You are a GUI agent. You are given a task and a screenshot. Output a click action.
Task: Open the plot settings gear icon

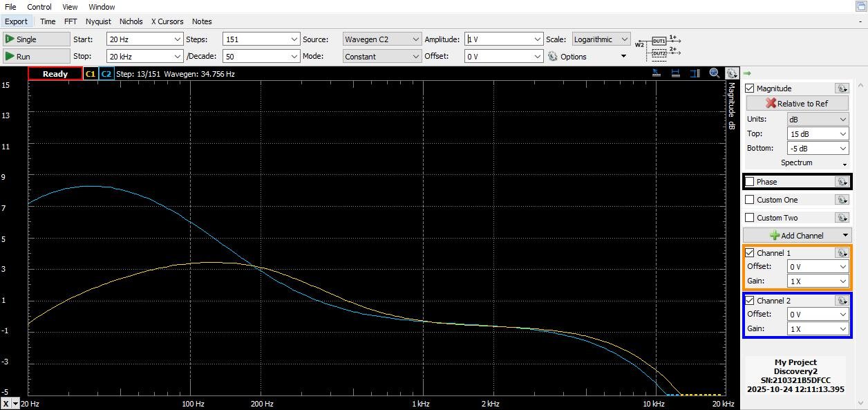pyautogui.click(x=732, y=73)
